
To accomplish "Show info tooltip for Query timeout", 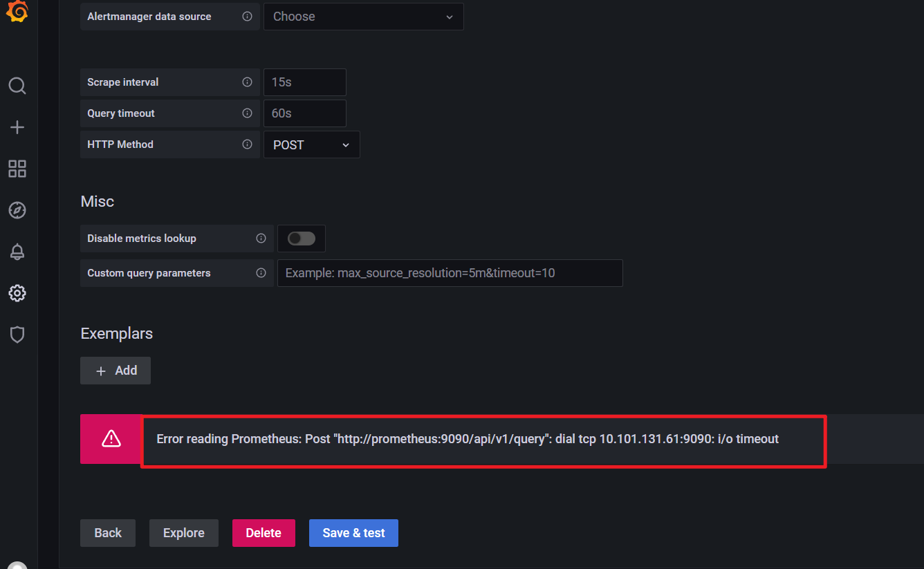I will [247, 113].
